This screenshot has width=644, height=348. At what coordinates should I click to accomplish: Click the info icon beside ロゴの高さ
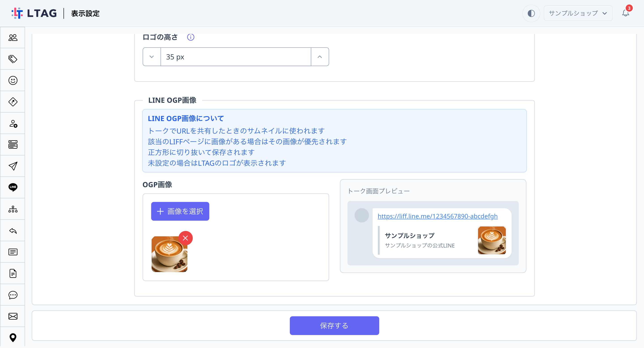(x=191, y=37)
